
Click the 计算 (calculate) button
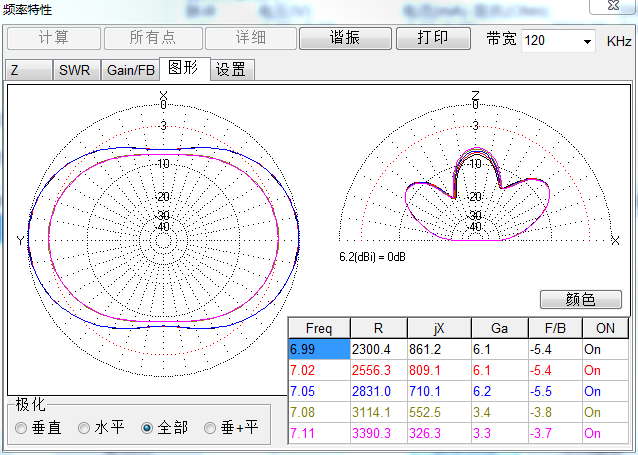point(54,39)
